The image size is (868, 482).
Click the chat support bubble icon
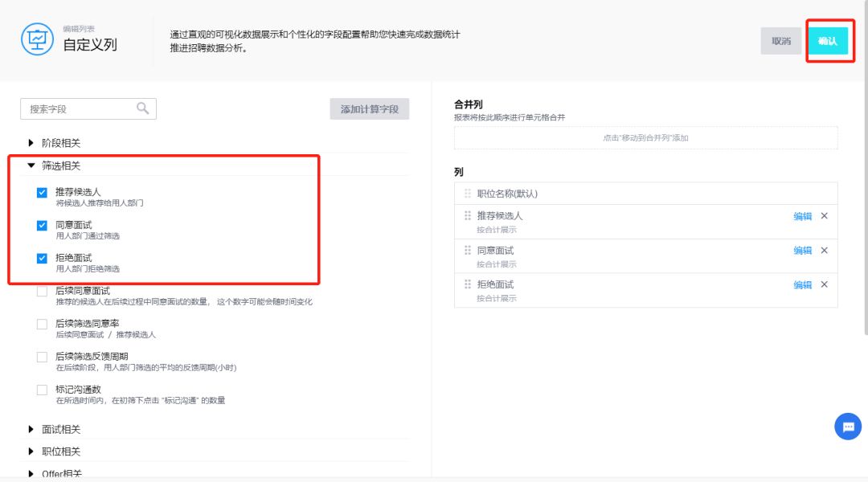pyautogui.click(x=847, y=427)
